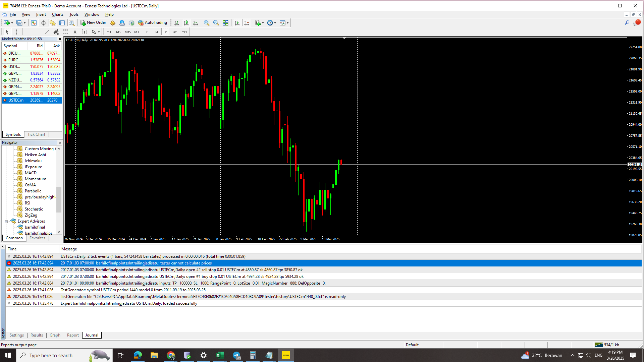
Task: Toggle chart shift
Action: [247, 23]
